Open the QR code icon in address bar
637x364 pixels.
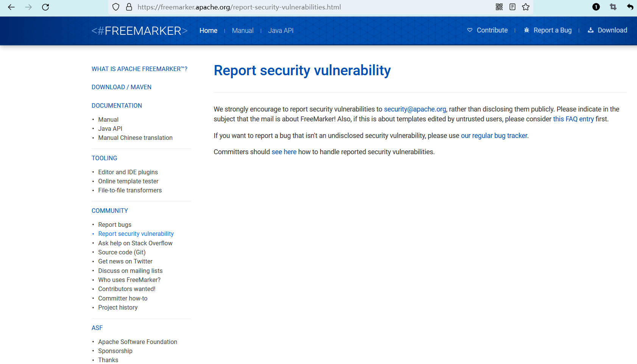tap(499, 7)
